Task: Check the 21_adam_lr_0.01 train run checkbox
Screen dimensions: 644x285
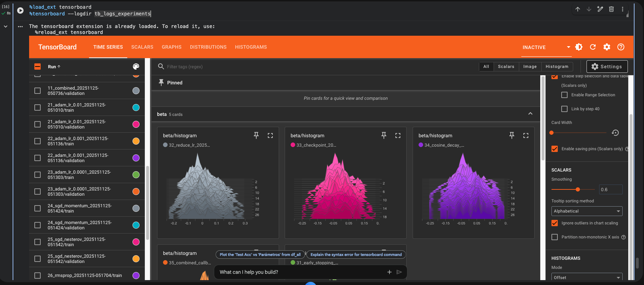Action: click(38, 107)
